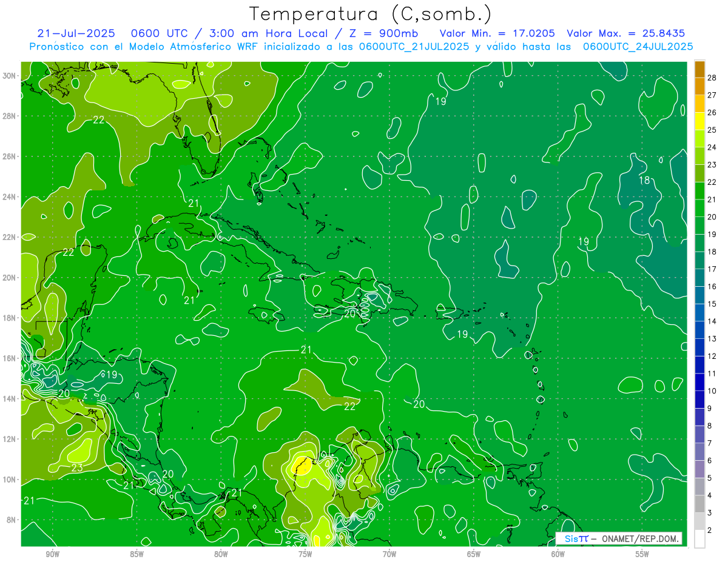This screenshot has width=728, height=562.
Task: Click the longitude axis label "80W"
Action: tap(221, 554)
